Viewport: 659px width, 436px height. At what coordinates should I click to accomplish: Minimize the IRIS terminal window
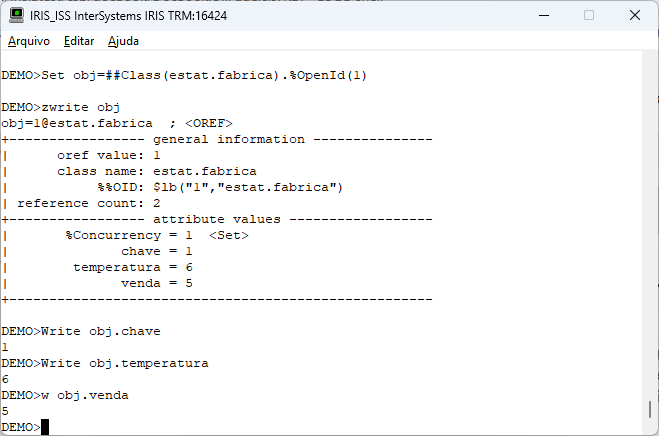[x=543, y=15]
